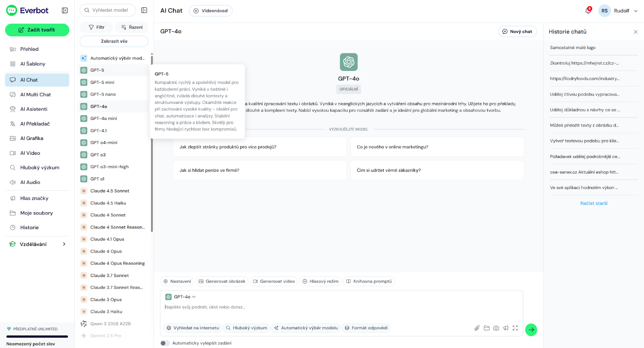Click the Nový chat button
This screenshot has width=644, height=348.
[x=517, y=32]
